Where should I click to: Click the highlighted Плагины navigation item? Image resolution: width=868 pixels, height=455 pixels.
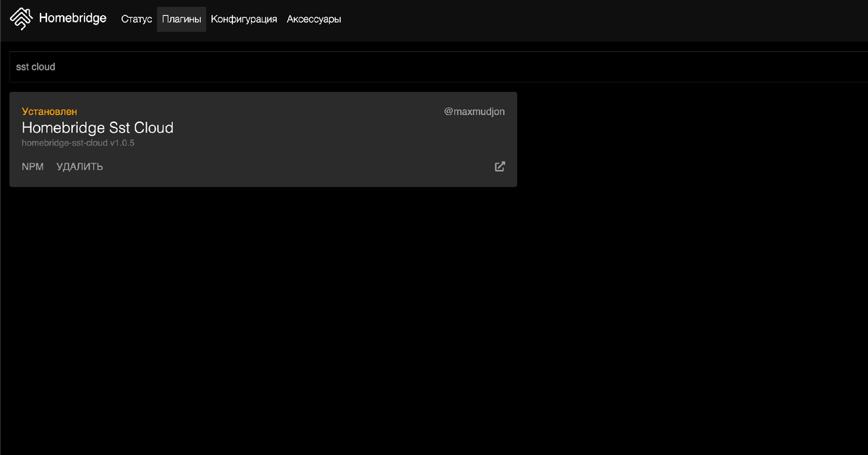(181, 19)
